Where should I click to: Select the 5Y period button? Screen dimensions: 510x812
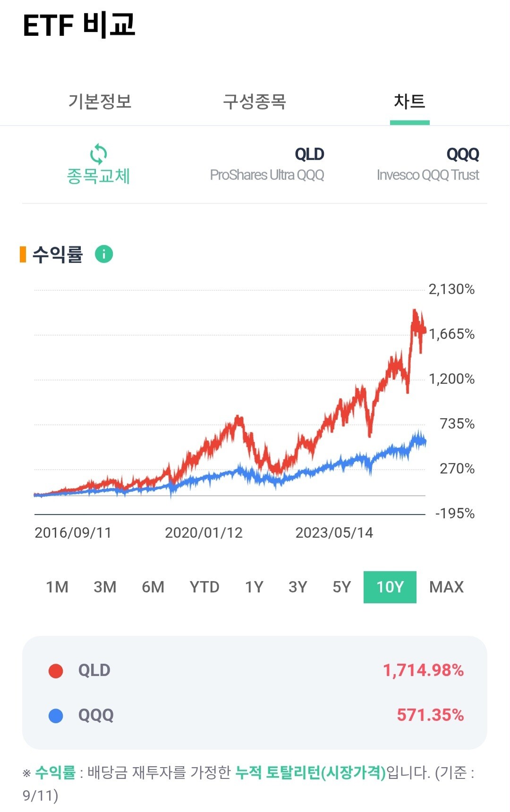tap(342, 587)
